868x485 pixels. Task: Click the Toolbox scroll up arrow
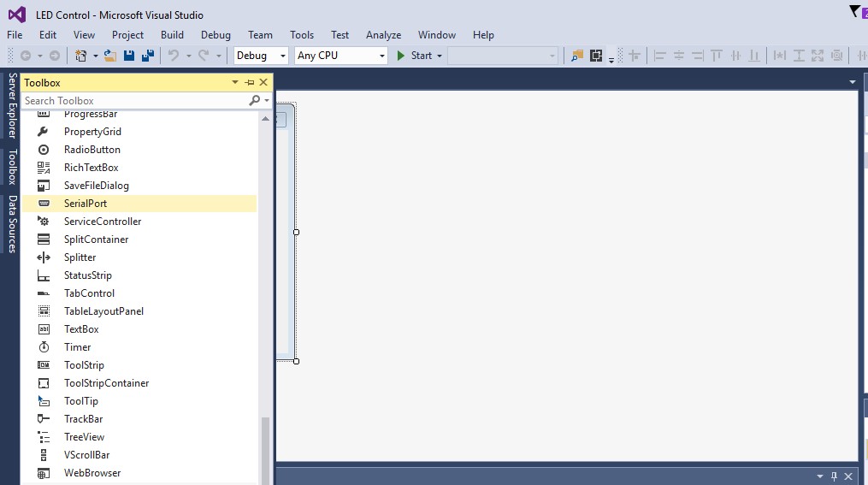click(x=265, y=119)
